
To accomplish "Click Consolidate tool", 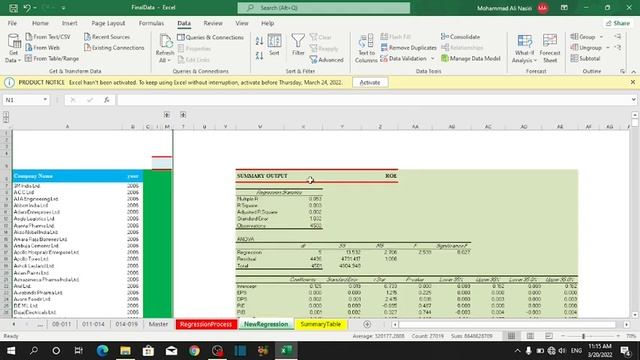I will [460, 37].
